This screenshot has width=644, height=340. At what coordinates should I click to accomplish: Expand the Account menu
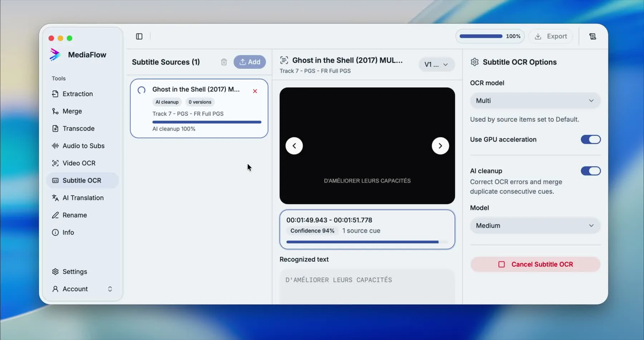[82, 289]
